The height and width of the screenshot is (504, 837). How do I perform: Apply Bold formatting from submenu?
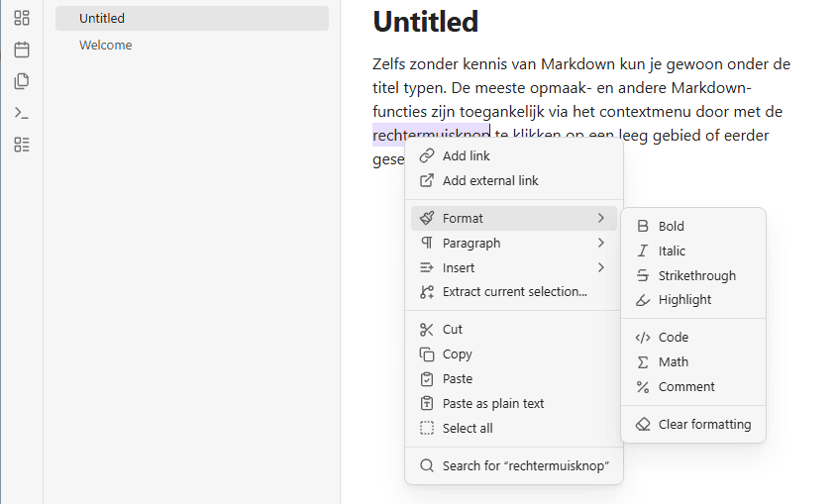point(693,226)
